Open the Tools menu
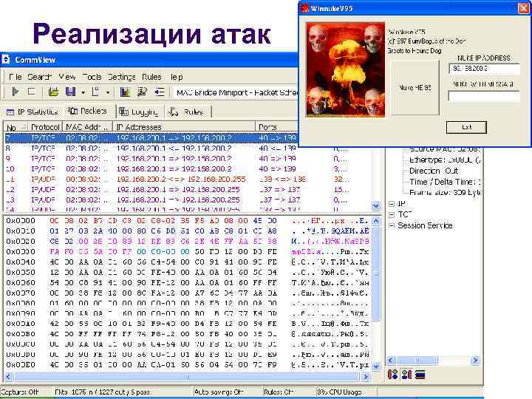532x399 pixels. [92, 77]
